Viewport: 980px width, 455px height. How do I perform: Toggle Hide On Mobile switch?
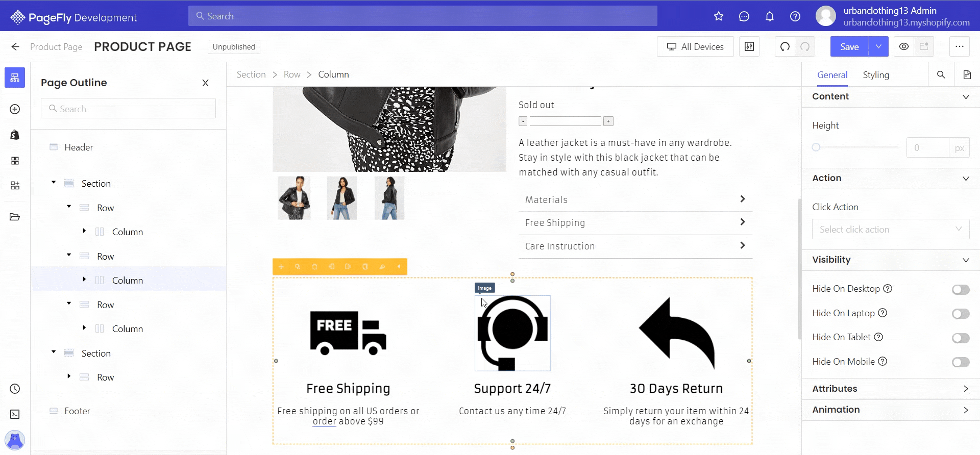point(961,362)
